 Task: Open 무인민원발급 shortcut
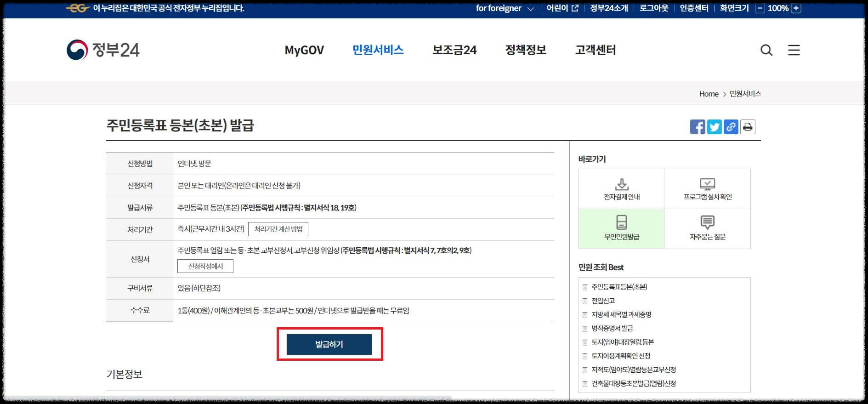622,229
